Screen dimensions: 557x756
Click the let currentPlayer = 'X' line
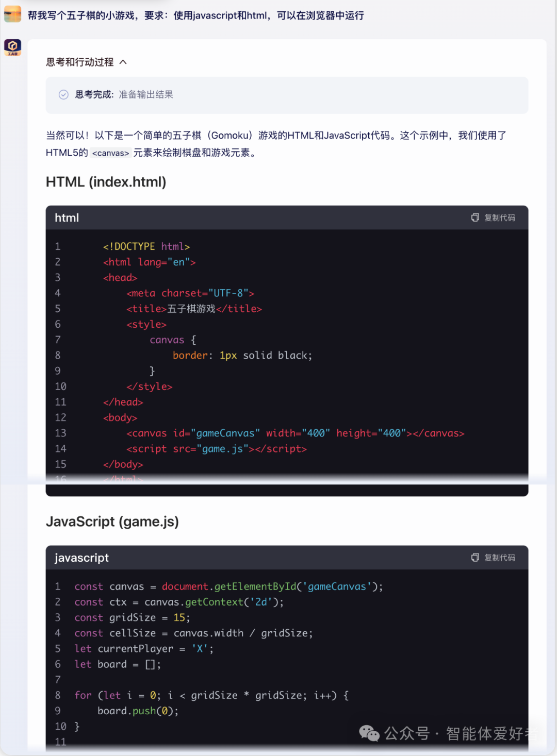(x=144, y=648)
